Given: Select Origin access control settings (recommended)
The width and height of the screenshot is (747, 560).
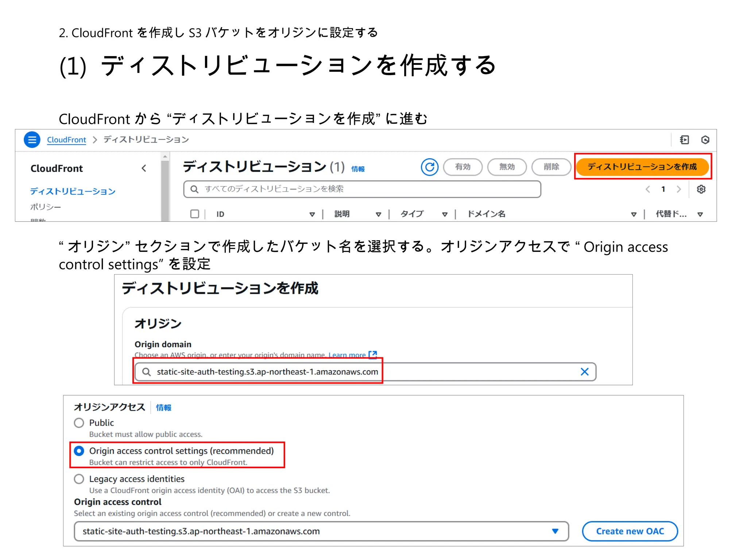Looking at the screenshot, I should (79, 451).
